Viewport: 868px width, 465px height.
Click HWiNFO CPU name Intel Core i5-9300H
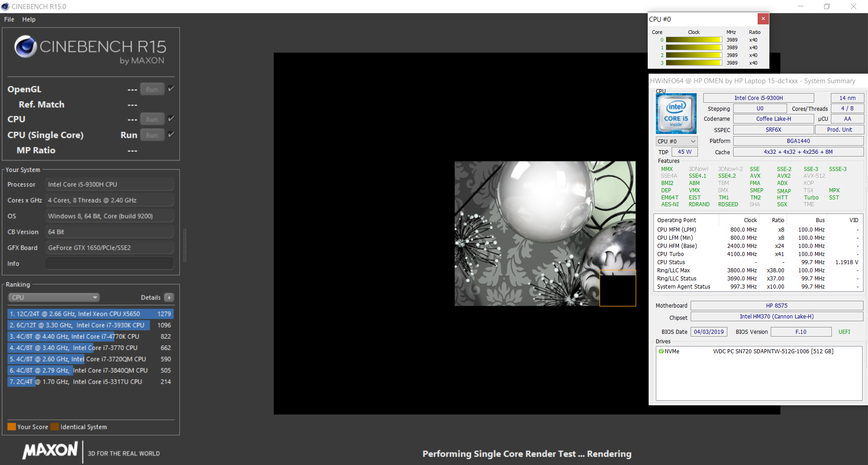759,98
